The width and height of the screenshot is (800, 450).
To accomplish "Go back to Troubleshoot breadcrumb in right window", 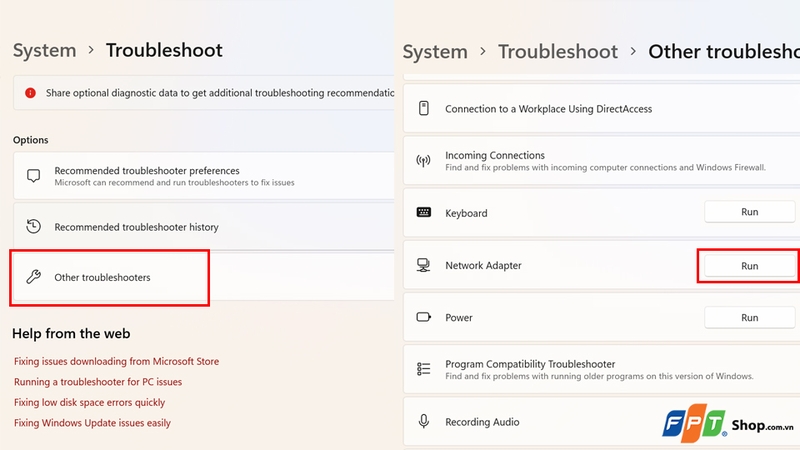I will 558,52.
